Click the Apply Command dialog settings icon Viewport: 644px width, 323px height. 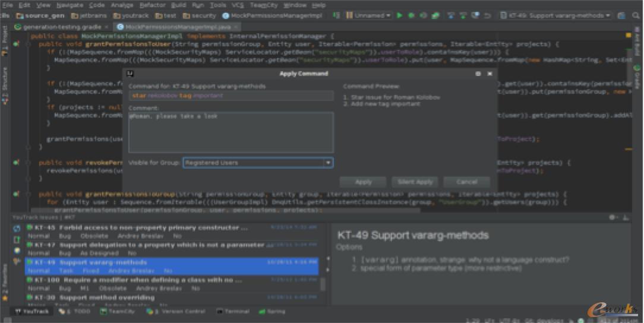coord(478,74)
